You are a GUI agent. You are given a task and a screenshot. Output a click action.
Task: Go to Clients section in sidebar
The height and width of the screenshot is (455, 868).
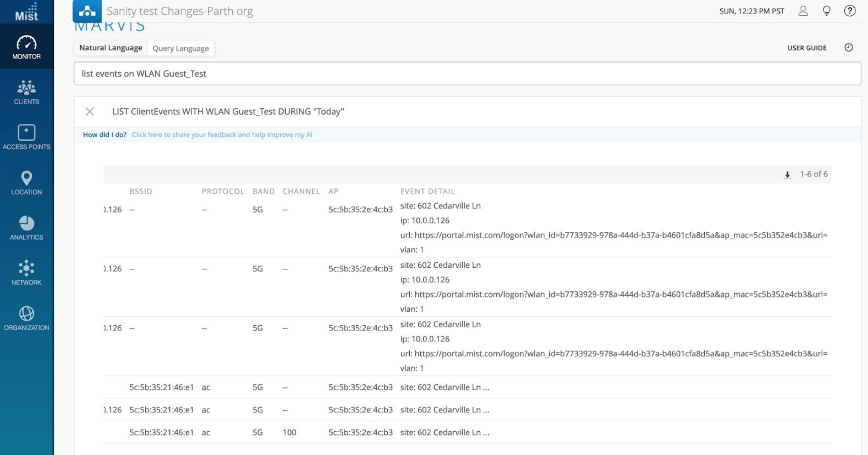[x=26, y=92]
